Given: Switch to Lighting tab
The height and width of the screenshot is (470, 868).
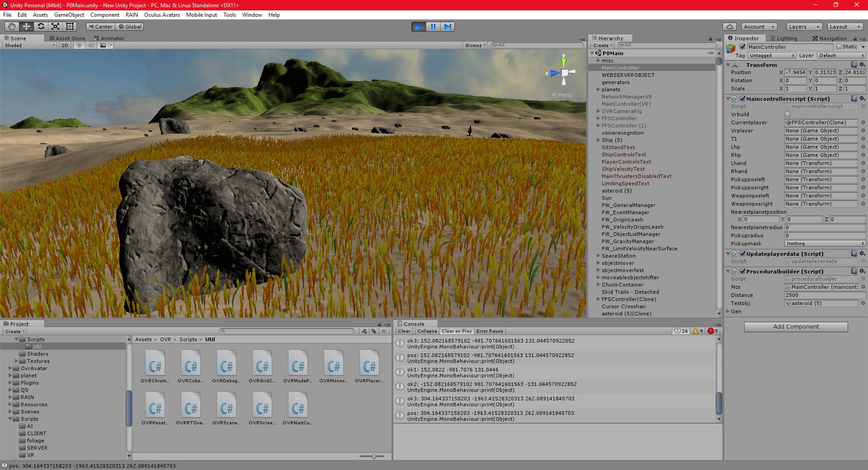Looking at the screenshot, I should (783, 38).
